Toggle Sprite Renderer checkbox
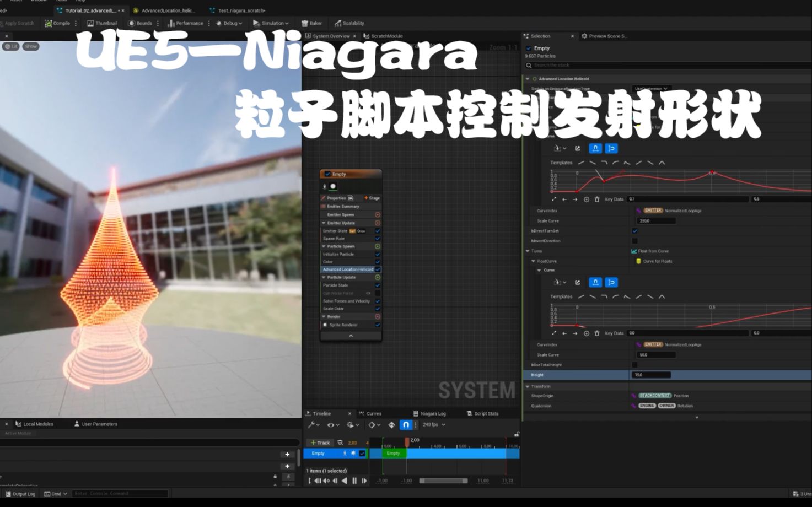The width and height of the screenshot is (812, 507). (x=378, y=325)
